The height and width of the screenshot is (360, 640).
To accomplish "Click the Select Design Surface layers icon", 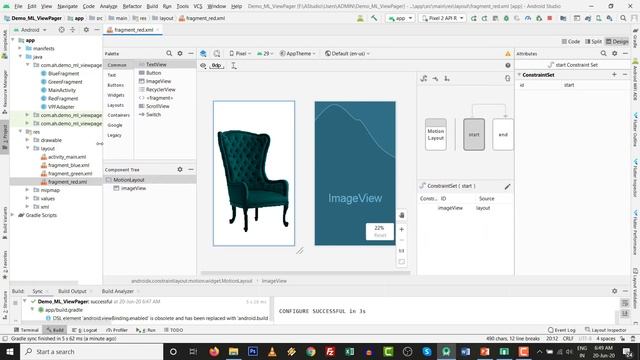I will pyautogui.click(x=203, y=53).
